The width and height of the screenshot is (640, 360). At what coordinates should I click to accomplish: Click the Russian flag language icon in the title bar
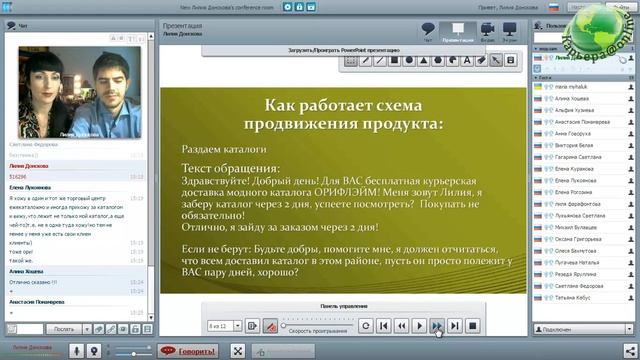[554, 7]
